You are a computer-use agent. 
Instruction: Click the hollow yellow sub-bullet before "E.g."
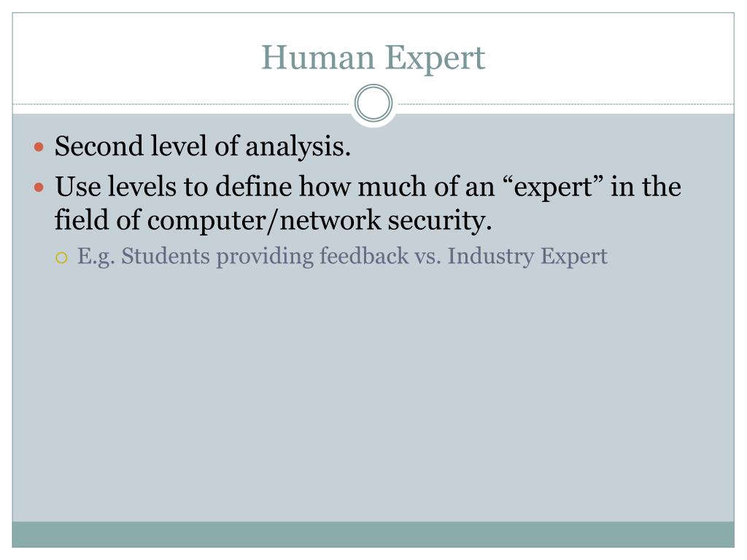coord(61,258)
